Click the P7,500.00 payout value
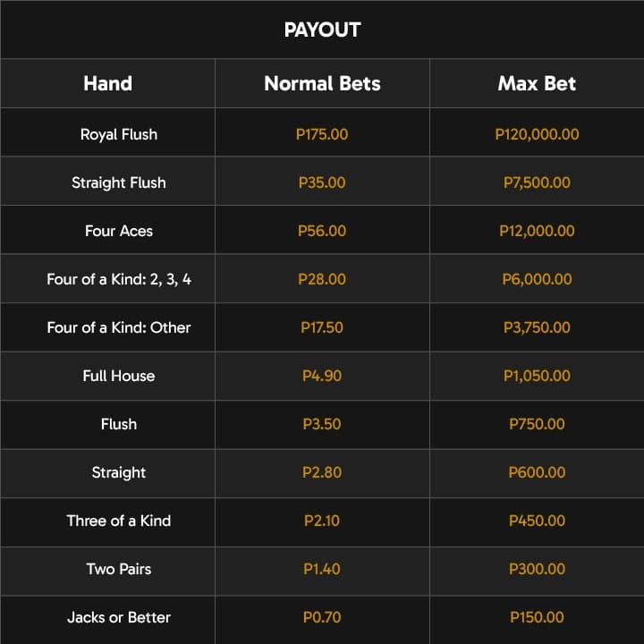Screen dimensions: 644x644 tap(537, 182)
